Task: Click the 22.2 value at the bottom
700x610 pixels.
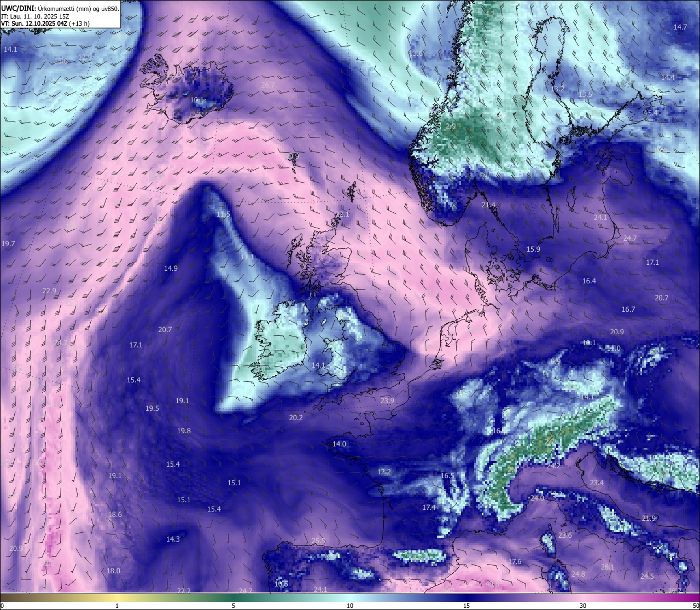Action: 184,590
